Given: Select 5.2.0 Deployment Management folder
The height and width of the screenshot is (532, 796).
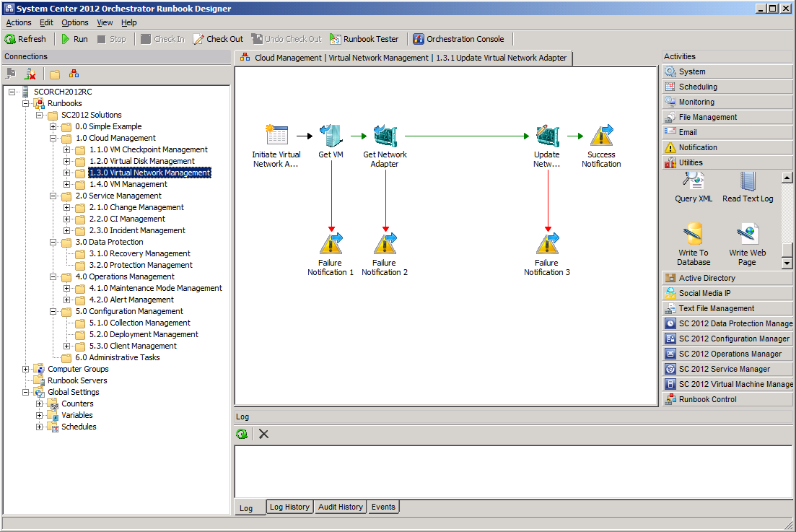Looking at the screenshot, I should click(x=144, y=334).
